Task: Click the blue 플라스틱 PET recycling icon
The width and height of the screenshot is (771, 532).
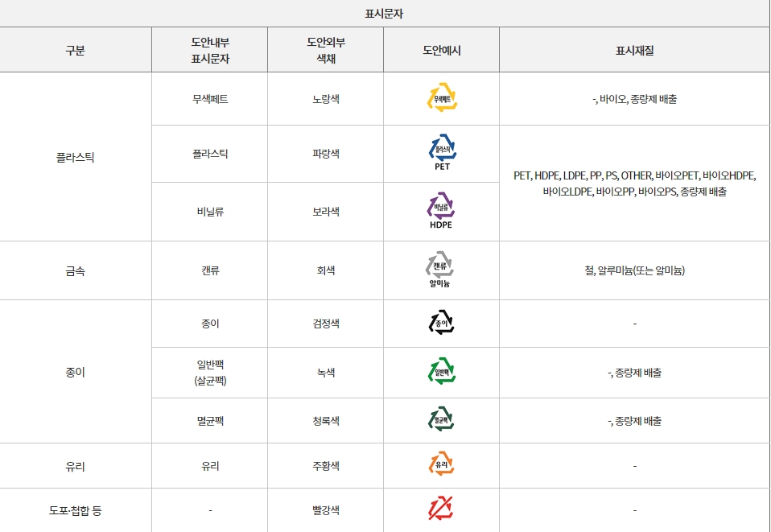Action: pos(442,152)
